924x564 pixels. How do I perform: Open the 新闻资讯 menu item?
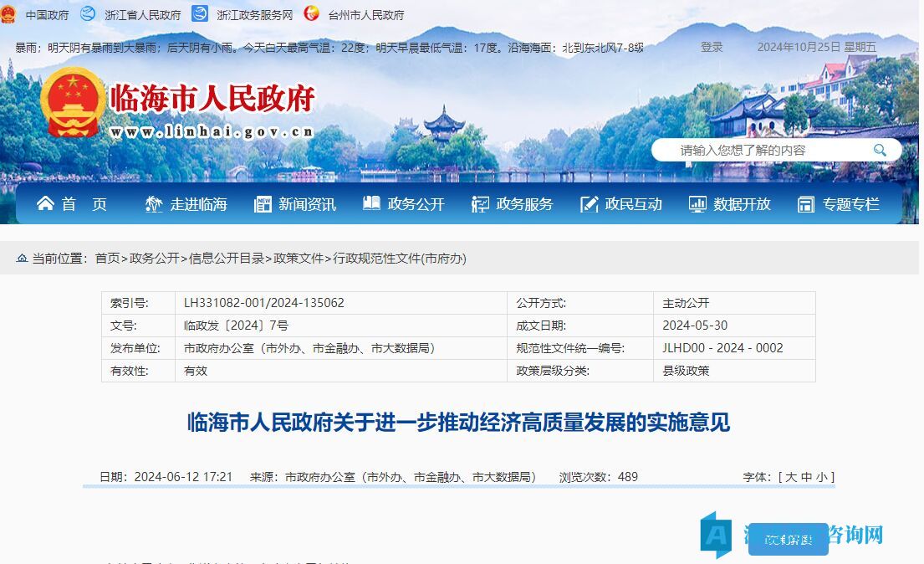(307, 204)
